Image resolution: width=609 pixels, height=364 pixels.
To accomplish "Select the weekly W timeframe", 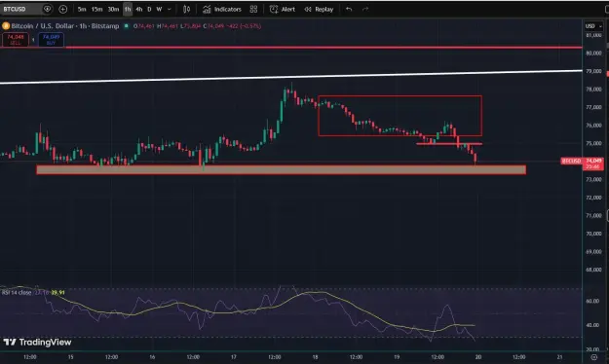I will coord(159,9).
